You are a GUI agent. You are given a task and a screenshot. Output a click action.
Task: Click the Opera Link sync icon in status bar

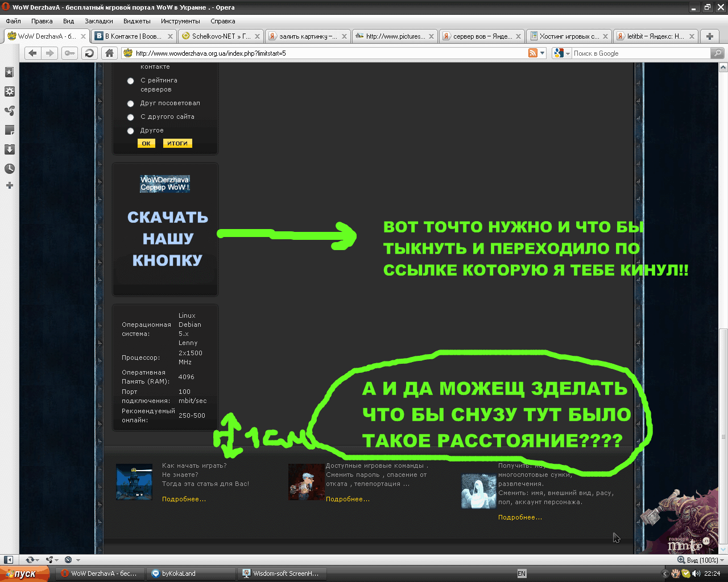point(30,560)
